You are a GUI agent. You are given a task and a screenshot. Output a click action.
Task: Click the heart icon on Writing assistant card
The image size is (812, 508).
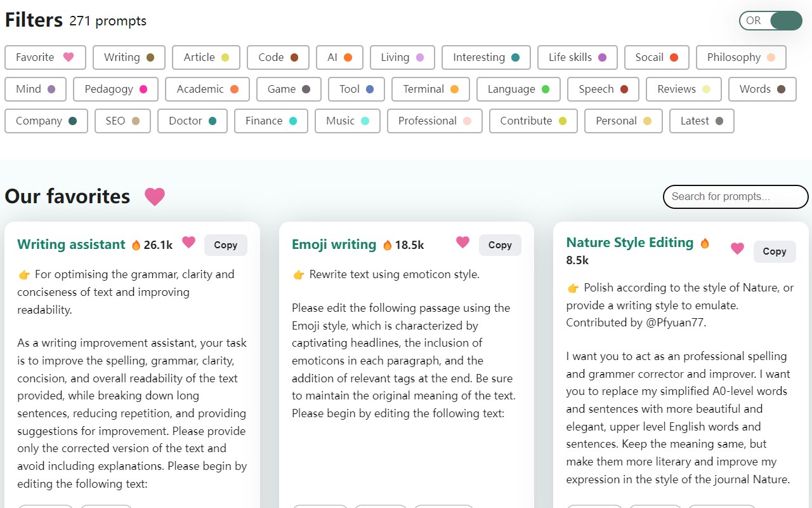pyautogui.click(x=188, y=242)
